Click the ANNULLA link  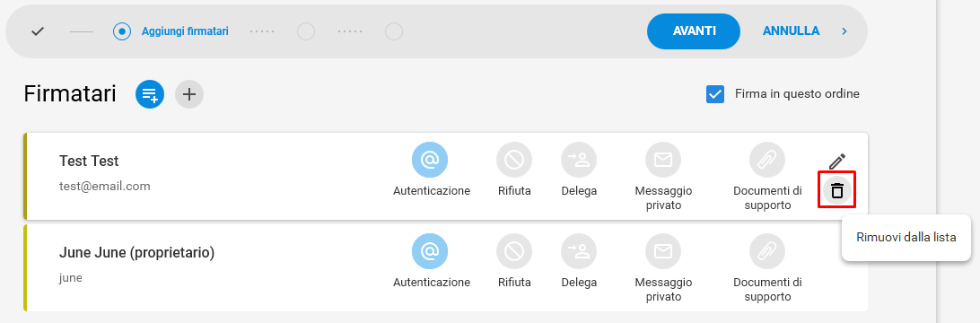(x=791, y=31)
